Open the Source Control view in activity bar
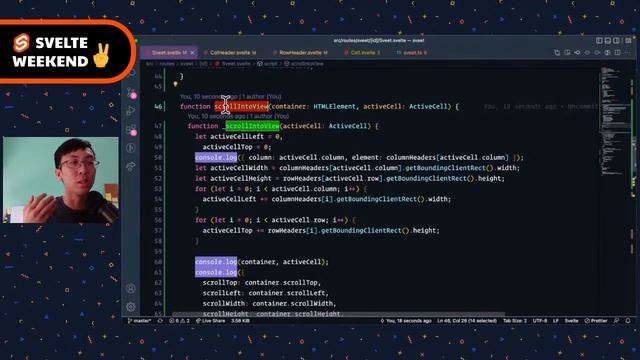 [131, 93]
